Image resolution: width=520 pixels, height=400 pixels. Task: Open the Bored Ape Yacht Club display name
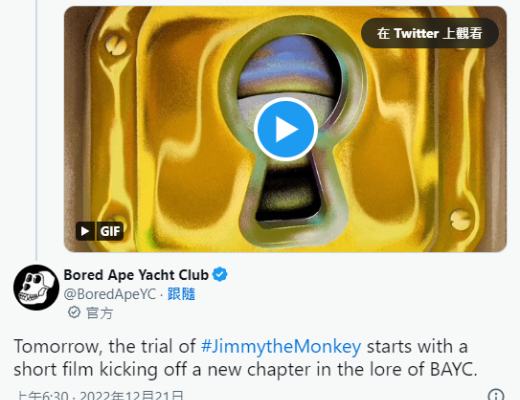(136, 275)
